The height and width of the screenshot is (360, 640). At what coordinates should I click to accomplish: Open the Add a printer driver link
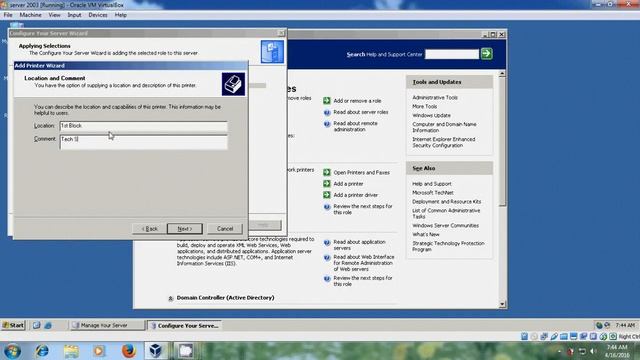356,195
